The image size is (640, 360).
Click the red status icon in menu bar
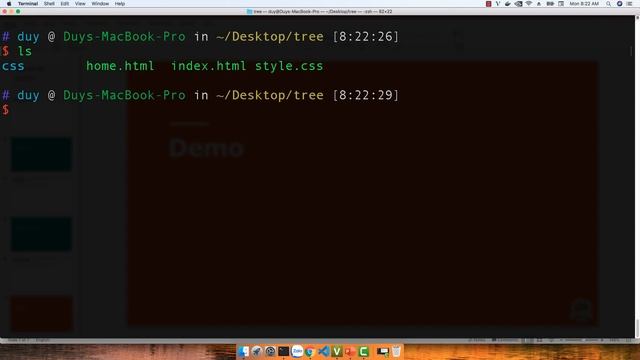point(489,4)
